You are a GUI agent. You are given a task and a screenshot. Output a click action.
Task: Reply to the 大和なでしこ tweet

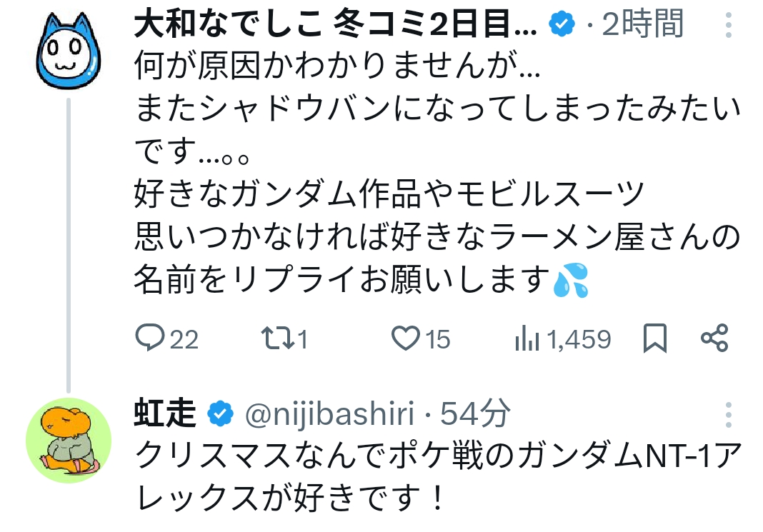point(150,338)
